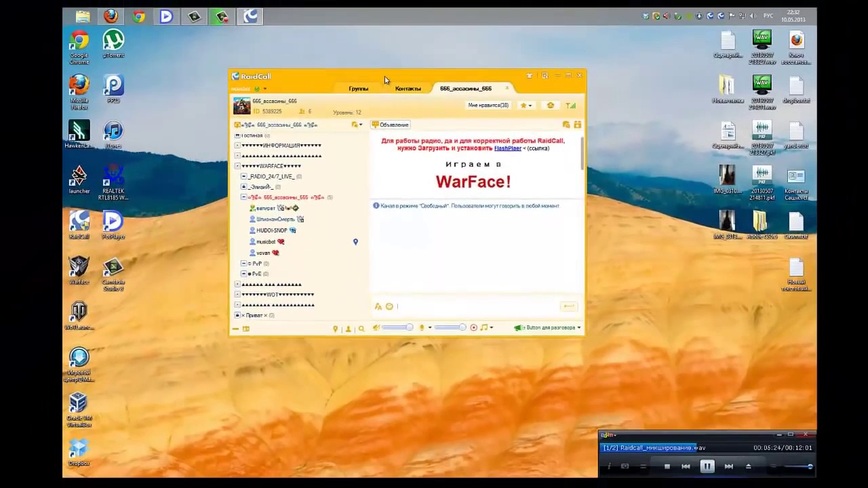The height and width of the screenshot is (488, 868).
Task: Select the 666_ассасины_666 group tab
Action: (x=466, y=89)
